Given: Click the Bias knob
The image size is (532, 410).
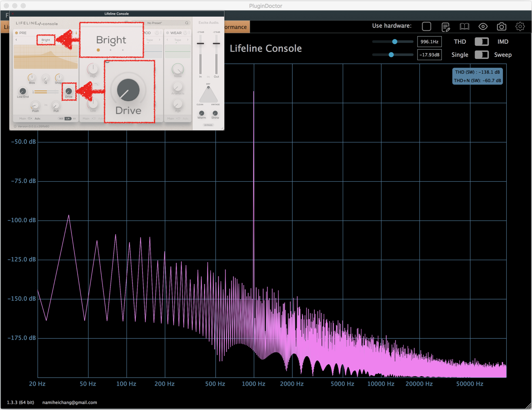Looking at the screenshot, I should coord(32,77).
